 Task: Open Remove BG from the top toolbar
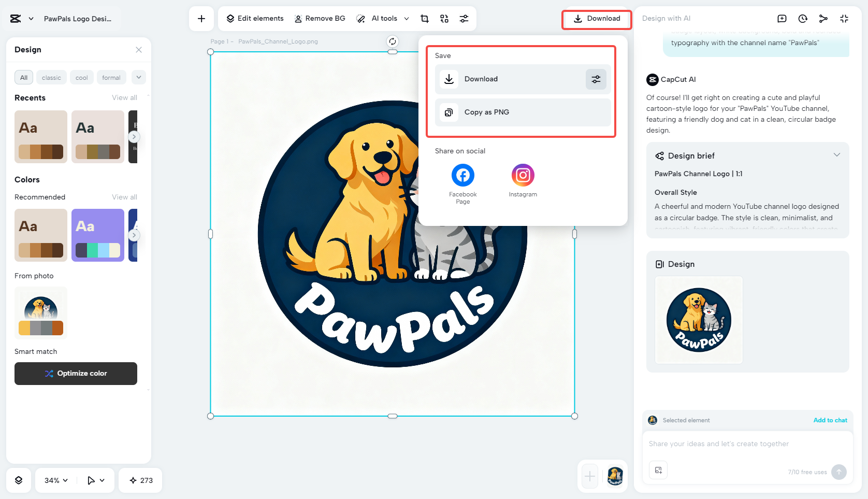point(320,18)
